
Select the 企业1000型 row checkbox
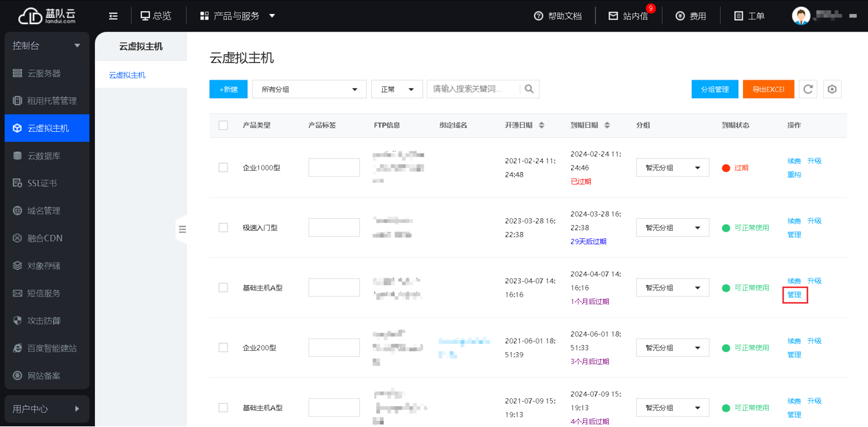223,167
